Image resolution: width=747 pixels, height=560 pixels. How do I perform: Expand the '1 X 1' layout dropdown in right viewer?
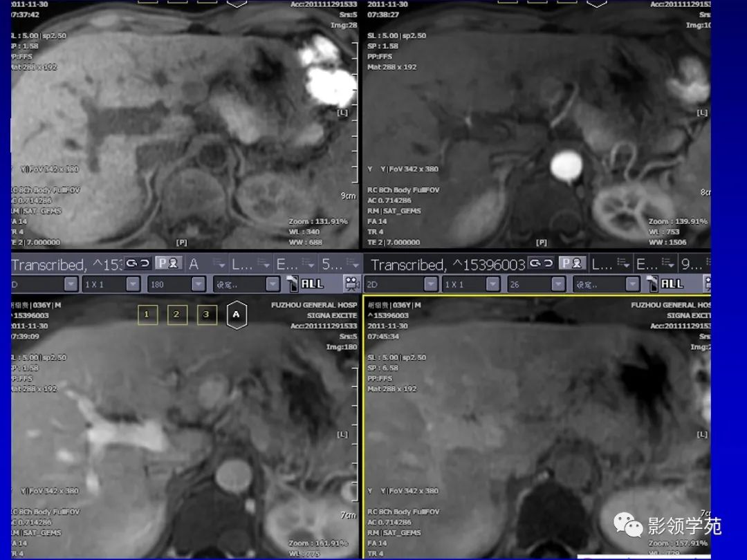click(x=492, y=284)
